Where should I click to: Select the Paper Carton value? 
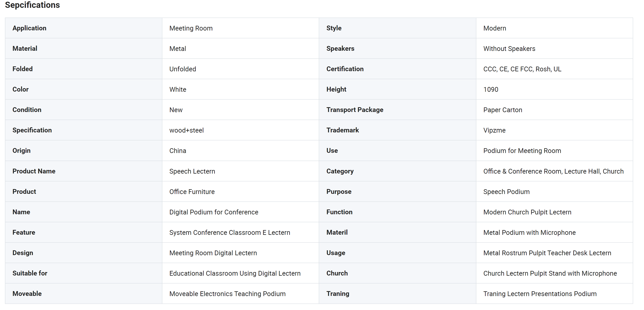[x=503, y=110]
